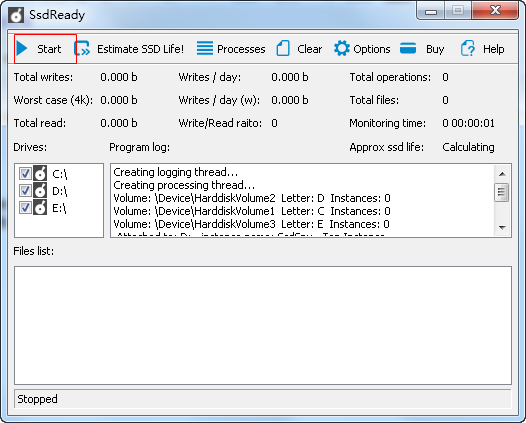Toggle the D:\ drive checkbox
Image resolution: width=526 pixels, height=423 pixels.
[x=25, y=191]
